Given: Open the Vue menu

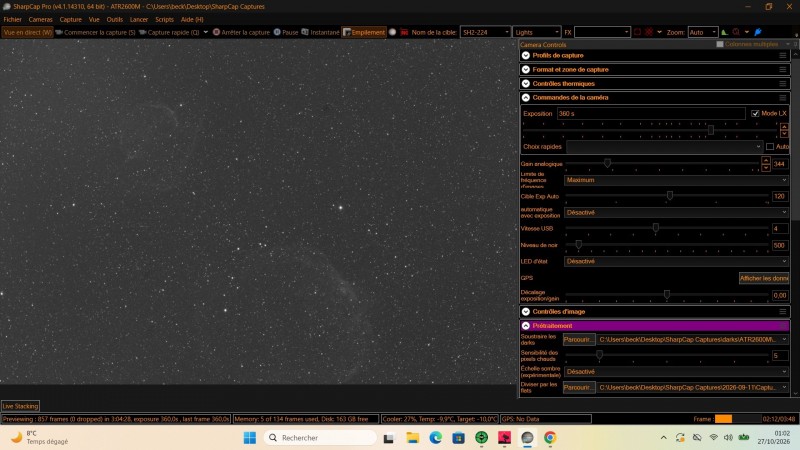Looking at the screenshot, I should coord(94,19).
